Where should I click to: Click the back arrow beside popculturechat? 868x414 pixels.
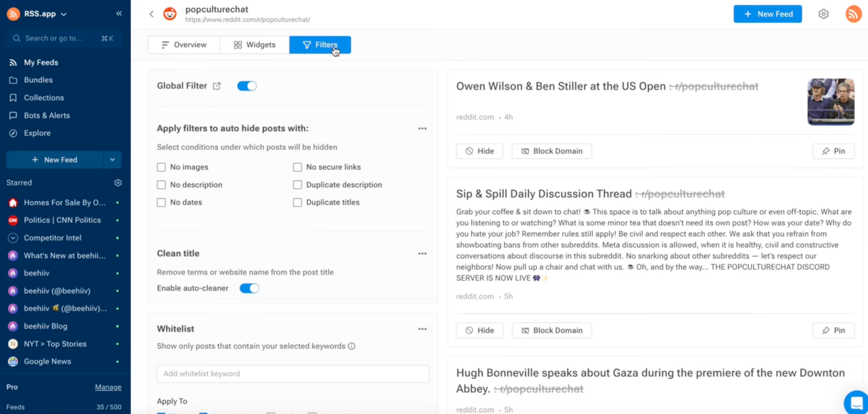point(152,14)
